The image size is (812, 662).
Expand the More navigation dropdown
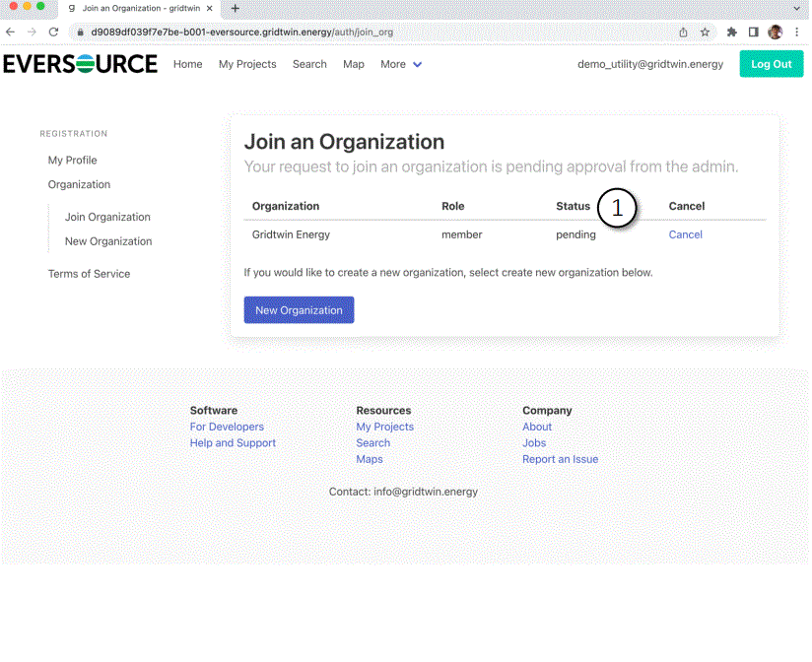tap(400, 64)
